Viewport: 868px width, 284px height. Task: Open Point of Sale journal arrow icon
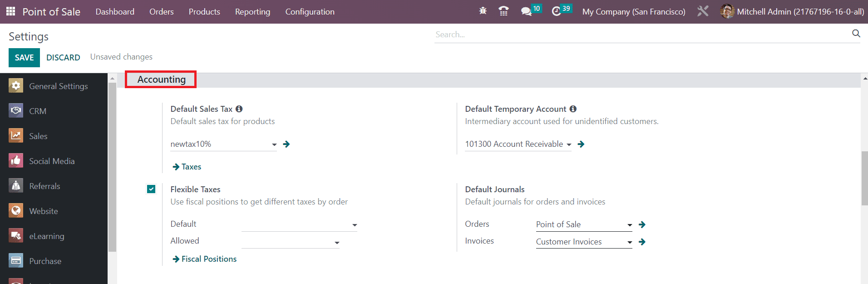[642, 224]
